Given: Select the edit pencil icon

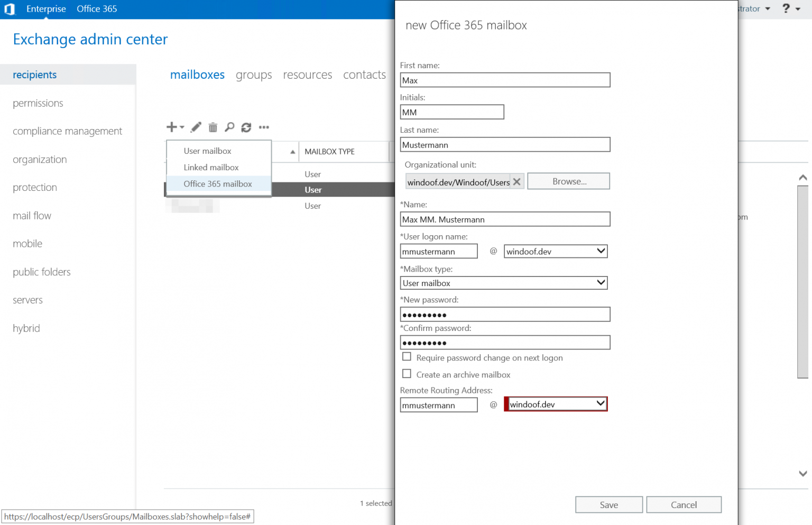Looking at the screenshot, I should click(195, 127).
